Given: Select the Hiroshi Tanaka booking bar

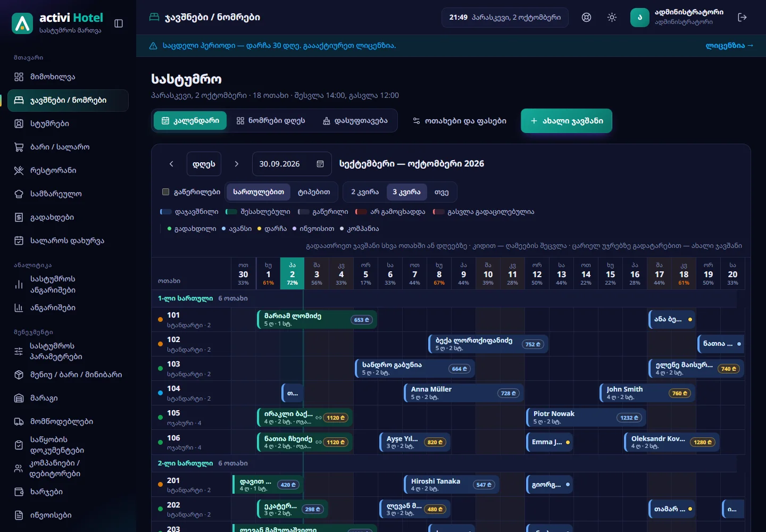Looking at the screenshot, I should coord(451,485).
